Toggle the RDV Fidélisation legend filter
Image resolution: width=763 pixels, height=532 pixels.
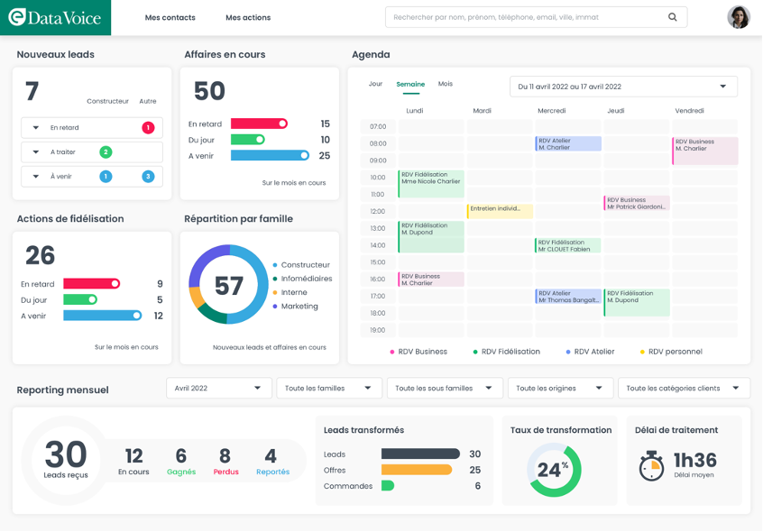pos(505,352)
